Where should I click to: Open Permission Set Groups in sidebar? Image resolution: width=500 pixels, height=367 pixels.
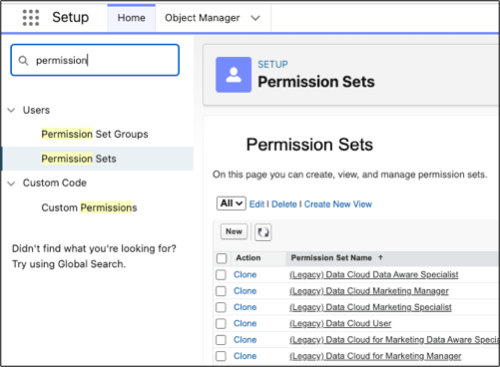[95, 134]
